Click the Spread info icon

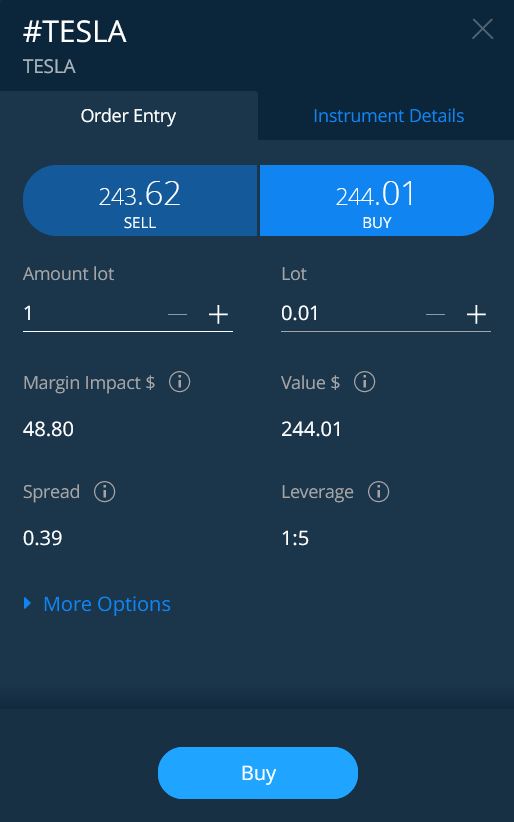(x=104, y=492)
